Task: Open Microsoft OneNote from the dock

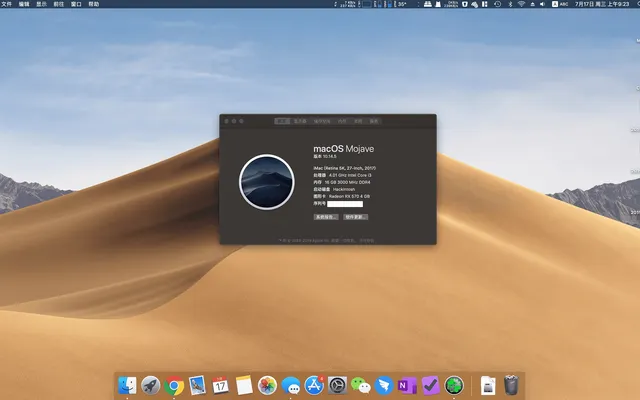Action: pos(407,385)
